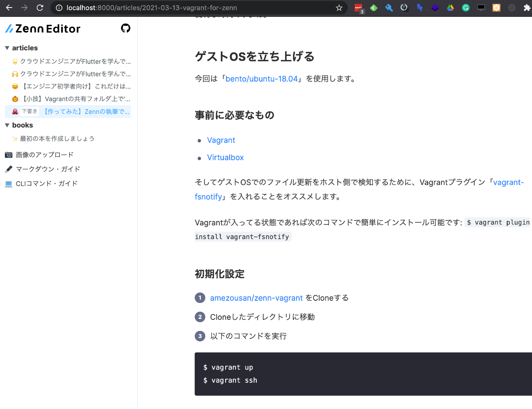
Task: Open the Virtualbox link
Action: coord(225,157)
